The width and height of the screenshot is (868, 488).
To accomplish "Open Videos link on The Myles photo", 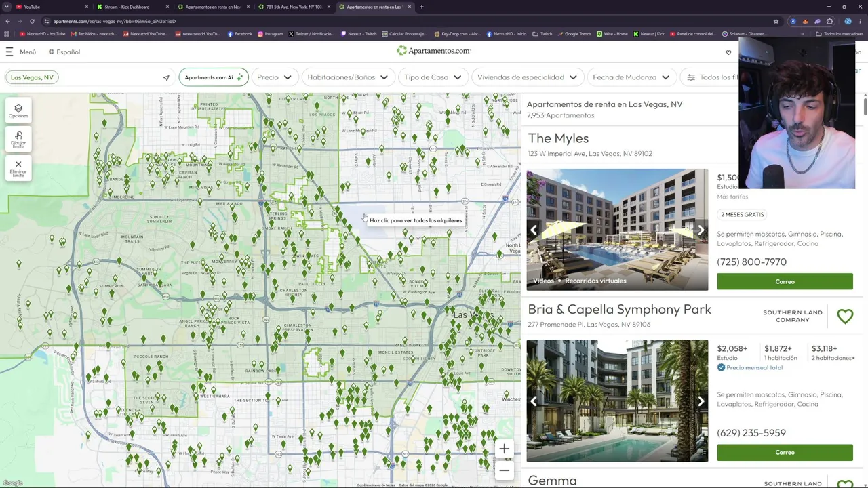I will pos(543,281).
